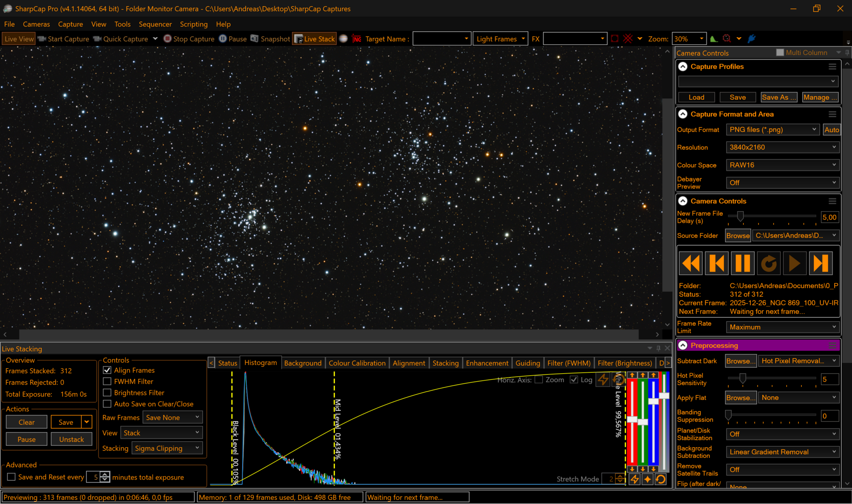
Task: Click Quick Capture in the toolbar
Action: [121, 39]
